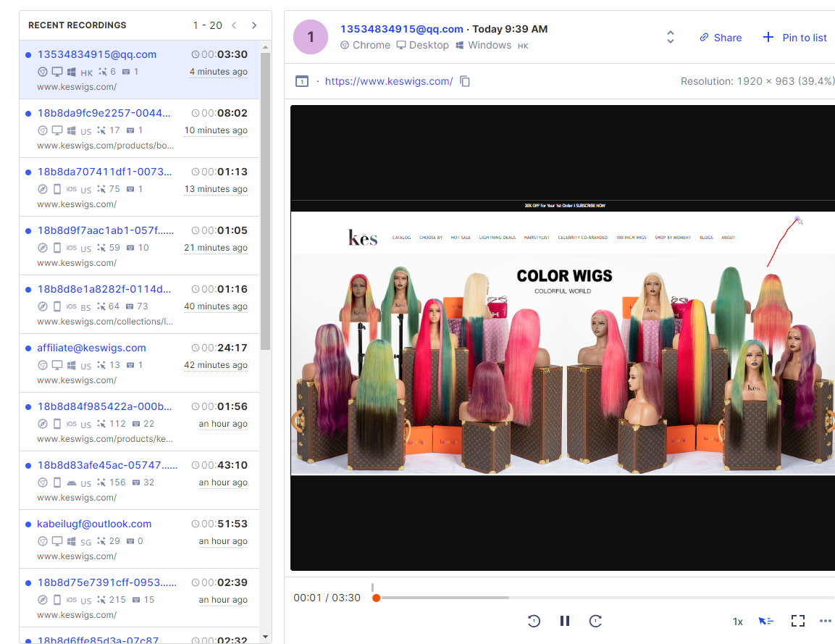This screenshot has width=835, height=644.
Task: Click '10 minutes ago' timestamp
Action: (216, 130)
